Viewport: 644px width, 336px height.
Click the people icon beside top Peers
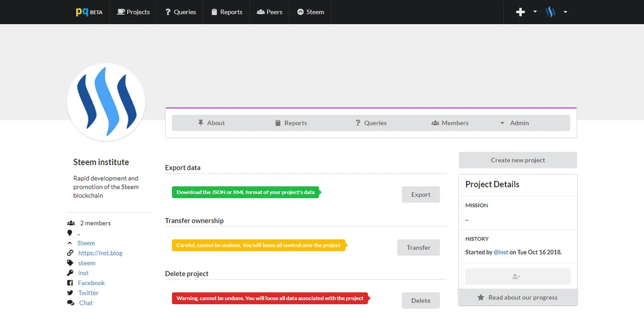(x=261, y=12)
